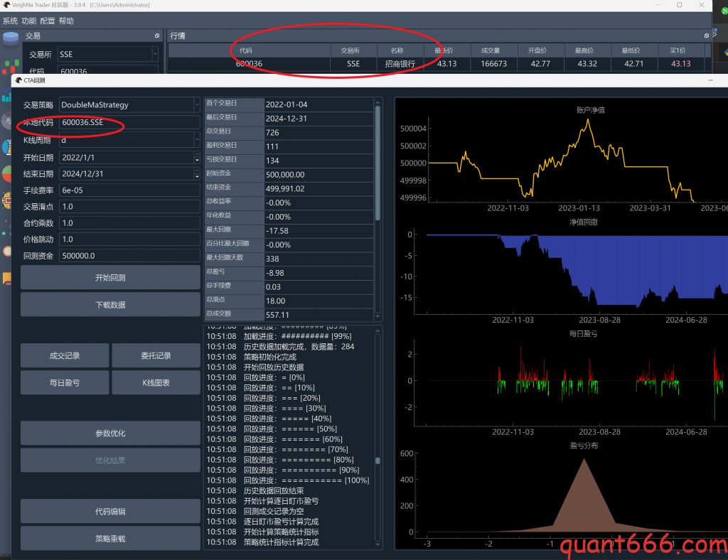728x560 pixels.
Task: Click the 策略重载 button
Action: [110, 538]
